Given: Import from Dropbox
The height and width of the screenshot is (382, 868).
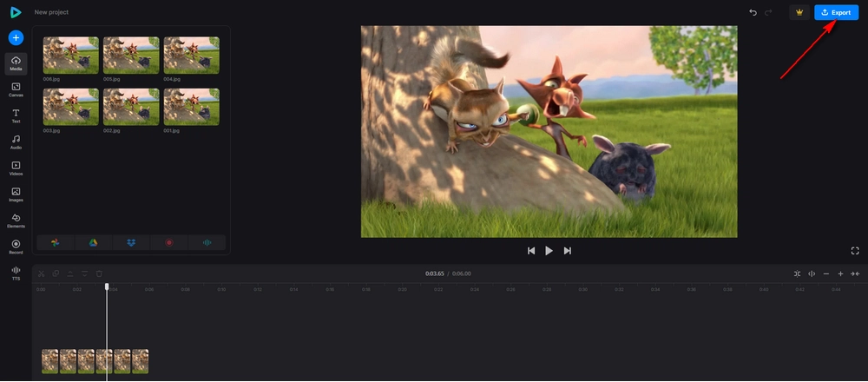Looking at the screenshot, I should 131,242.
